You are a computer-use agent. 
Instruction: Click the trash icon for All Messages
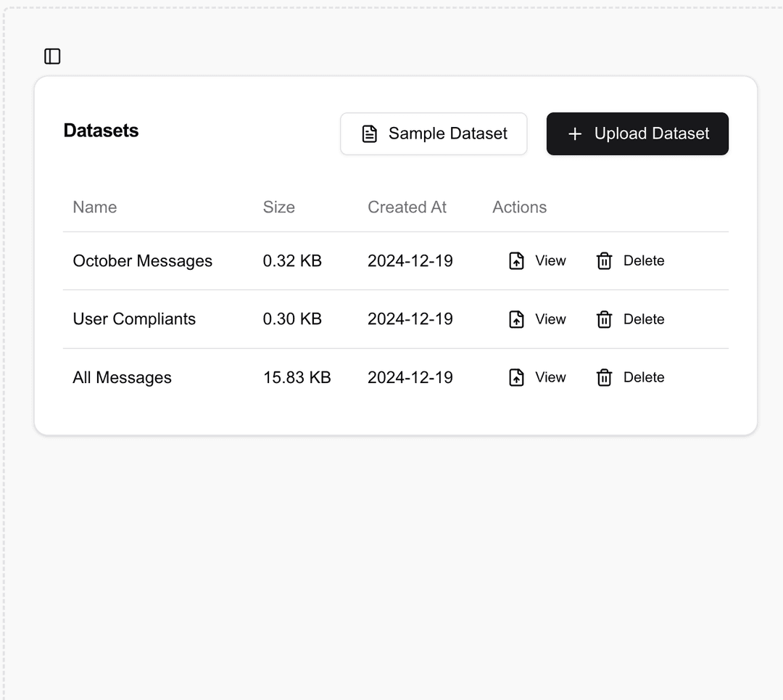604,378
